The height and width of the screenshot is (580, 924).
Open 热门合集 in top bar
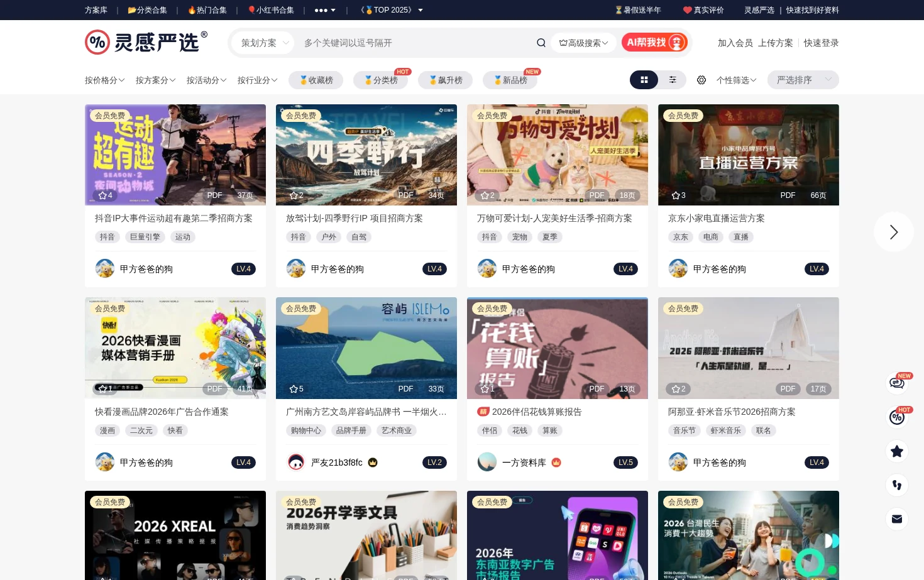207,10
